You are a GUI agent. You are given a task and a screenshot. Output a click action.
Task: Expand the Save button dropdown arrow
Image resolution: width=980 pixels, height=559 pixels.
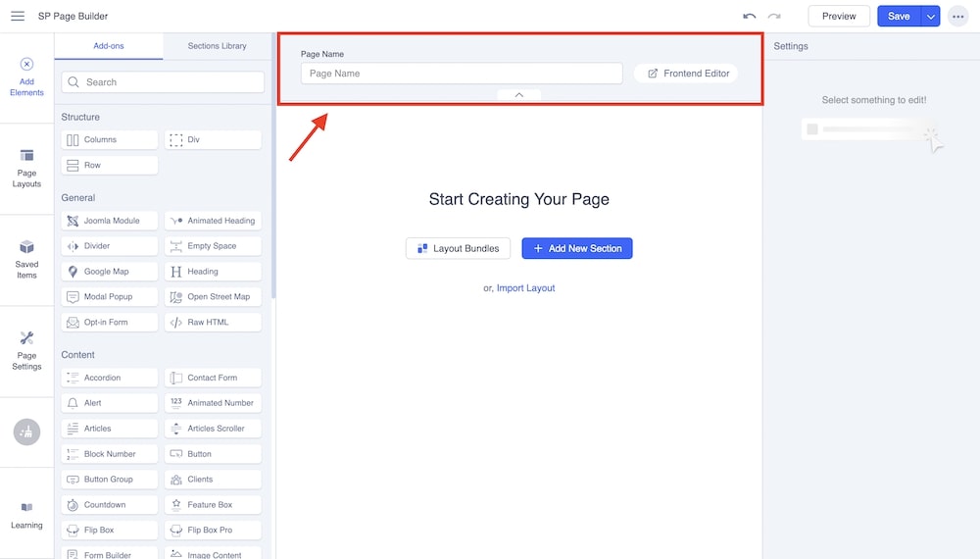930,17
